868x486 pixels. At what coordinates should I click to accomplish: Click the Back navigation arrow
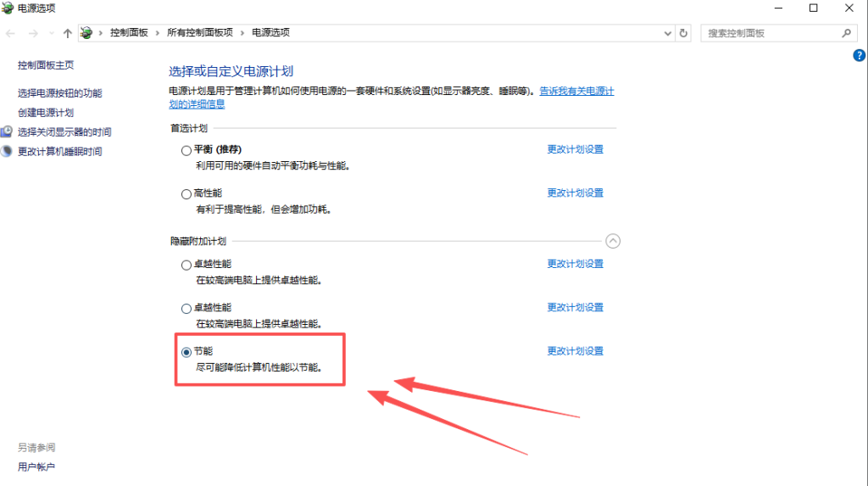click(11, 33)
